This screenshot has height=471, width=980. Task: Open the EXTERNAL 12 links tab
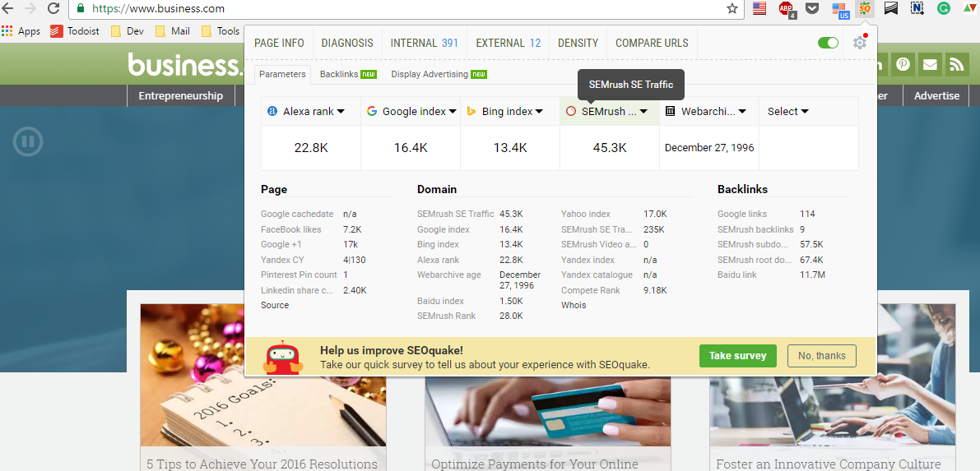[x=509, y=43]
